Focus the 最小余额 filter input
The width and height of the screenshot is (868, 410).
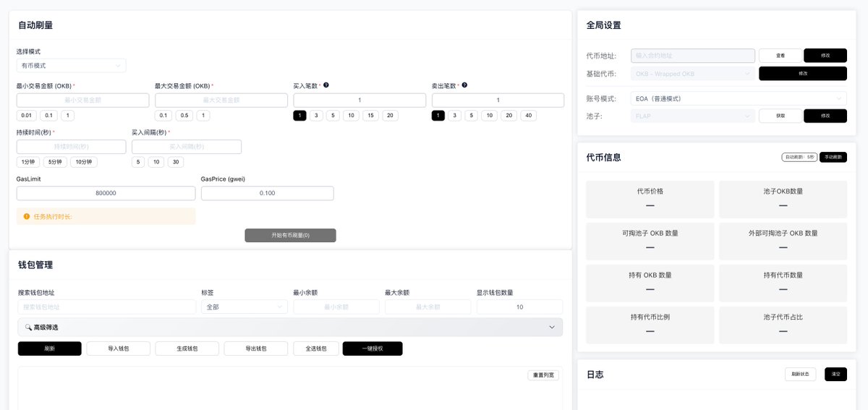(x=336, y=307)
